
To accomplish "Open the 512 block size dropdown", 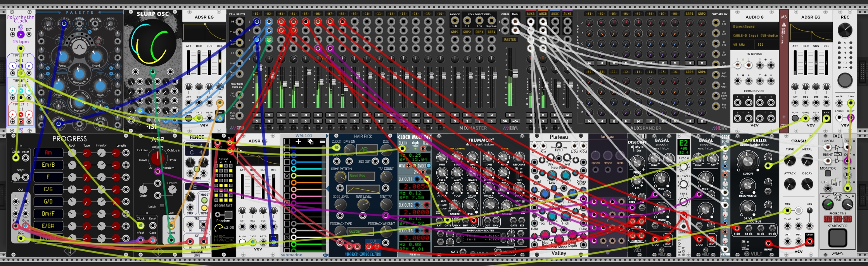I will click(x=766, y=45).
